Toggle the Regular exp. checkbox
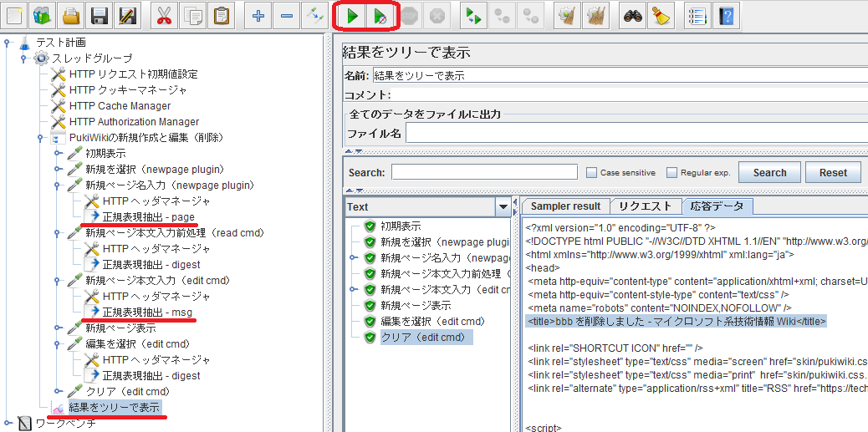 pyautogui.click(x=671, y=173)
